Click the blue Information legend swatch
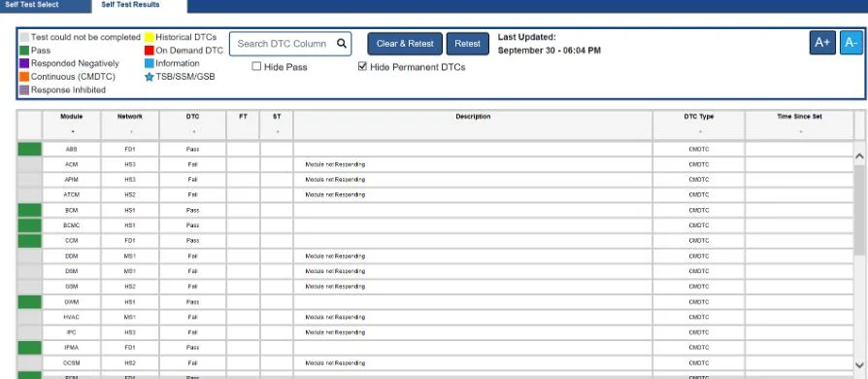Screen dimensions: 868x379 click(149, 64)
